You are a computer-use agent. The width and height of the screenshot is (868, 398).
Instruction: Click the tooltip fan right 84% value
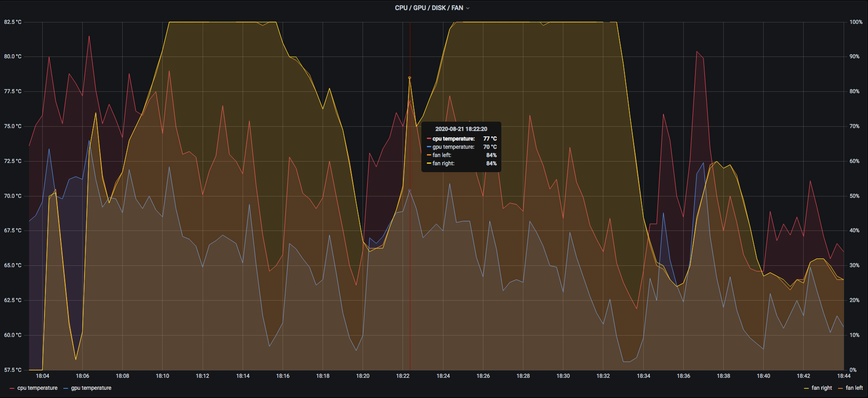[491, 163]
